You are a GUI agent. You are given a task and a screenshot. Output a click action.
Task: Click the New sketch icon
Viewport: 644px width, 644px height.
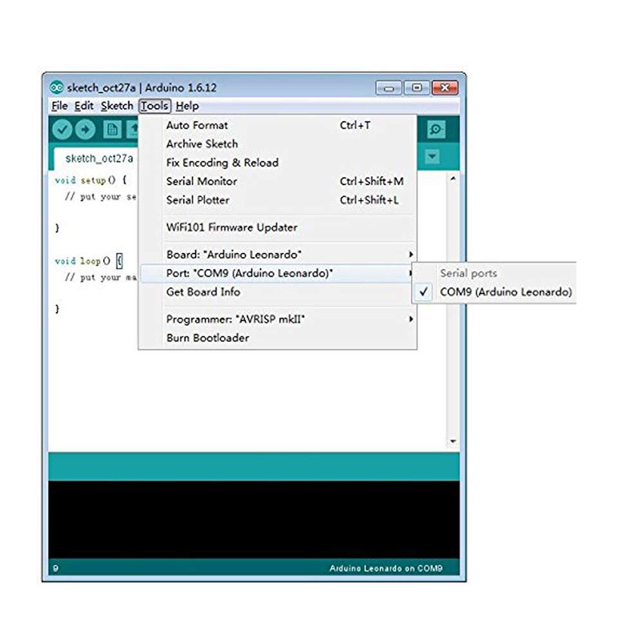pos(112,129)
